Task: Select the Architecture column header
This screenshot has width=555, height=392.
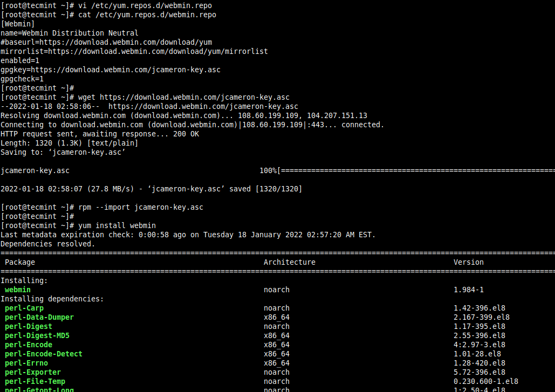Action: (x=289, y=262)
